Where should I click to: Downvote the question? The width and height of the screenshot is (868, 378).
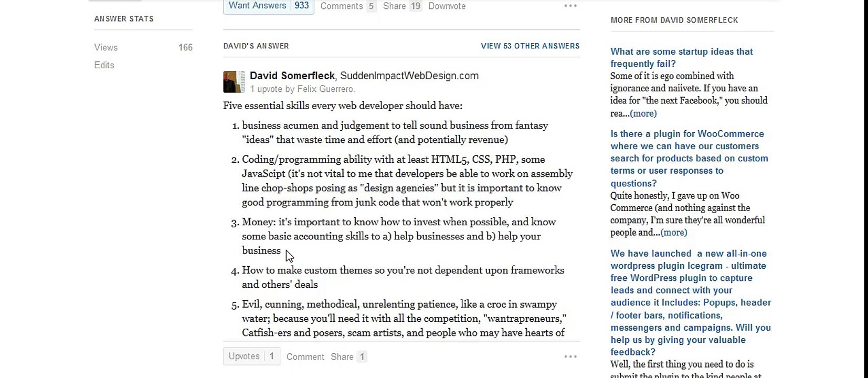click(447, 6)
